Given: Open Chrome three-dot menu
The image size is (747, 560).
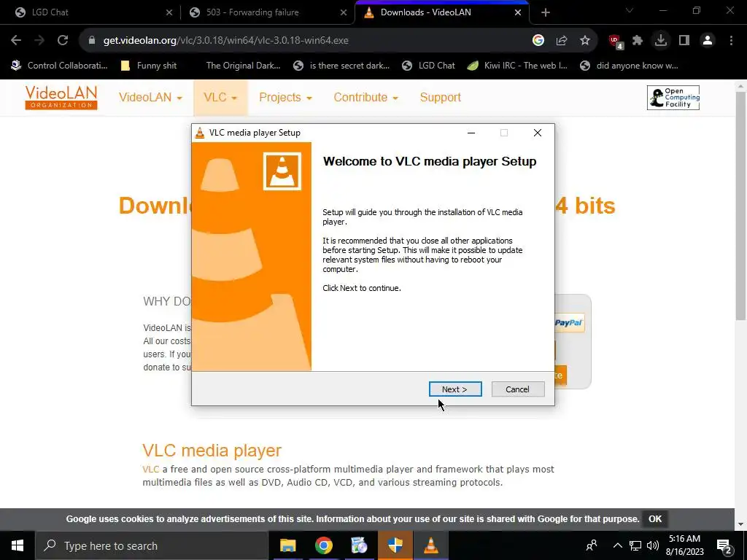Looking at the screenshot, I should point(731,41).
